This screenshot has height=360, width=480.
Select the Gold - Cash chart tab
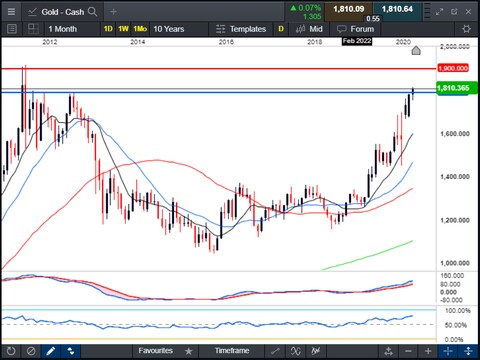coord(63,12)
